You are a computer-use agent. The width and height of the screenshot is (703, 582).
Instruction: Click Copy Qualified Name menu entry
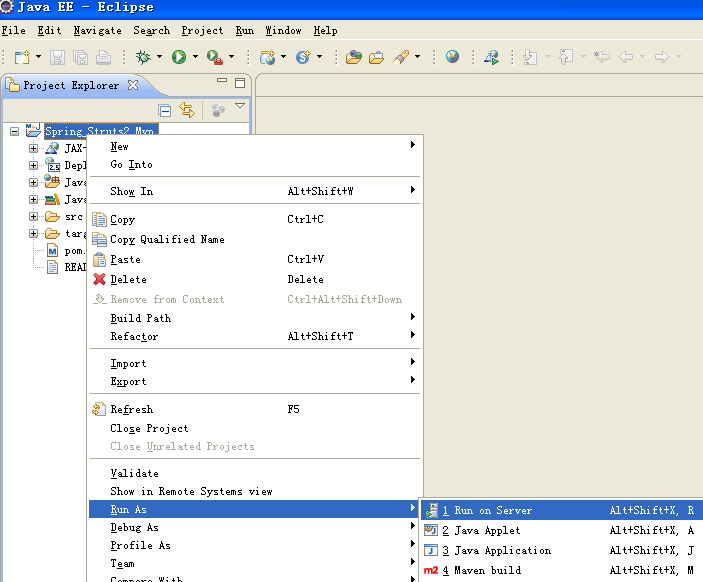point(255,239)
